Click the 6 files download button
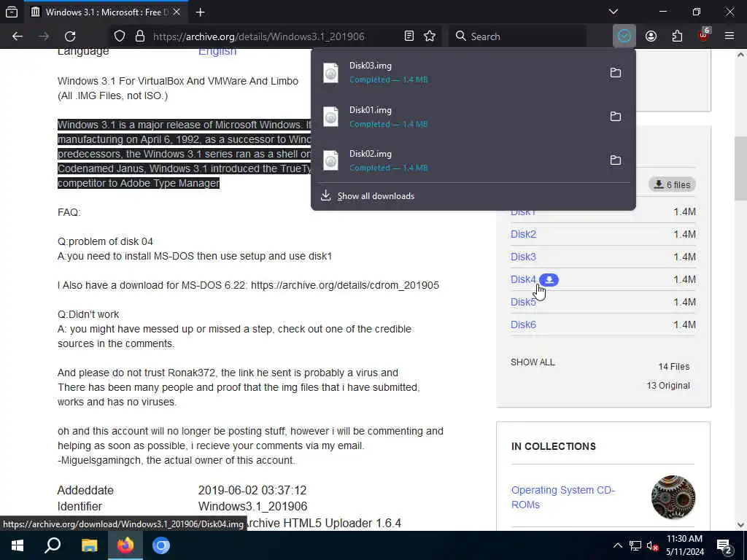This screenshot has width=747, height=560. [672, 184]
